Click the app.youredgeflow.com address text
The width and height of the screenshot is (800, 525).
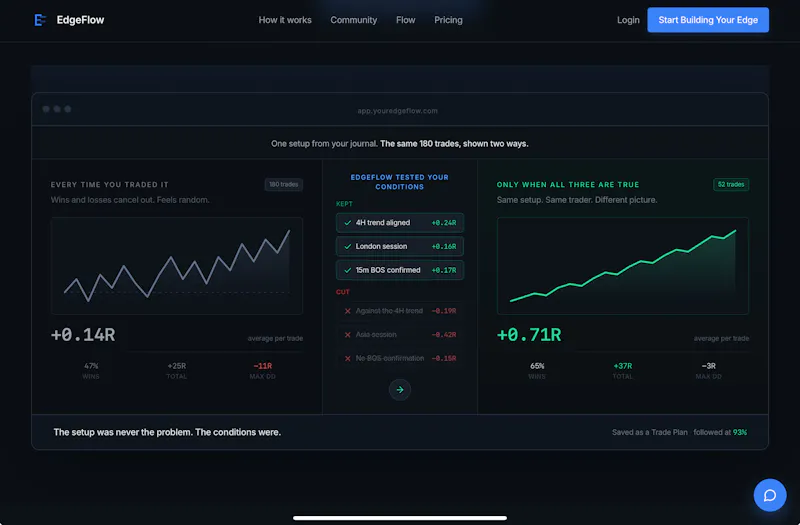[397, 111]
